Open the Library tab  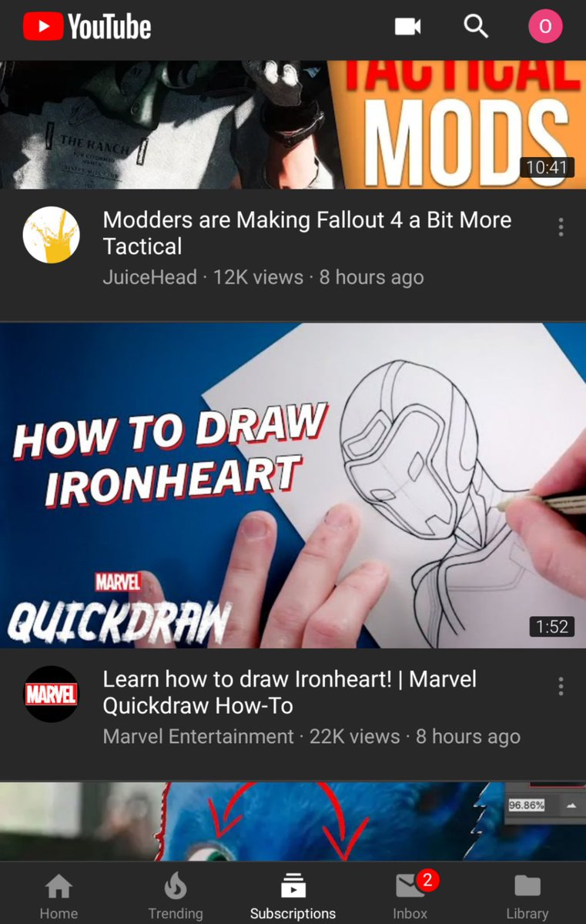click(x=527, y=897)
